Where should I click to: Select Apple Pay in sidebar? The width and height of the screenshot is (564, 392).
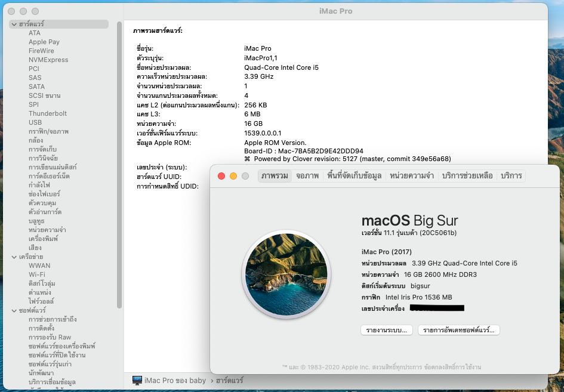coord(44,42)
